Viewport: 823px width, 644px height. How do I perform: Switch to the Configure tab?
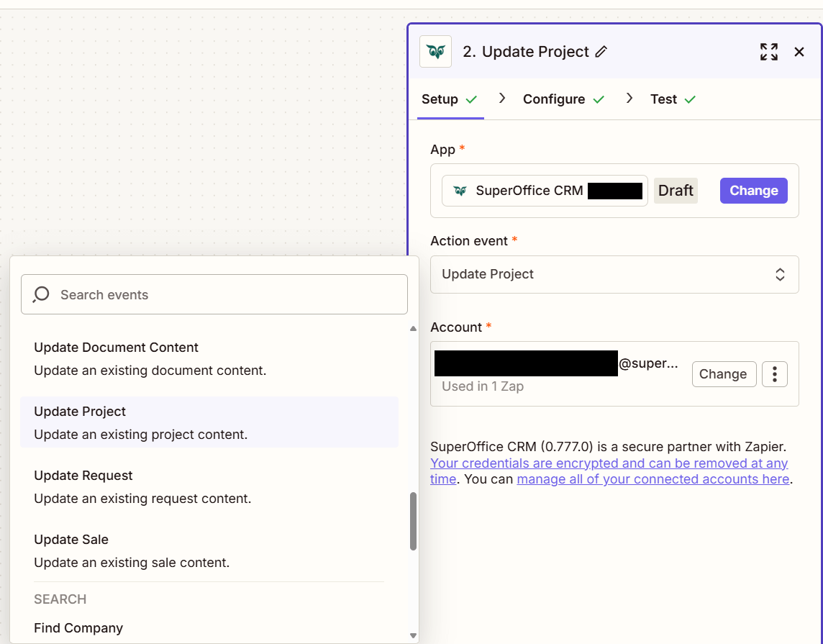[563, 99]
